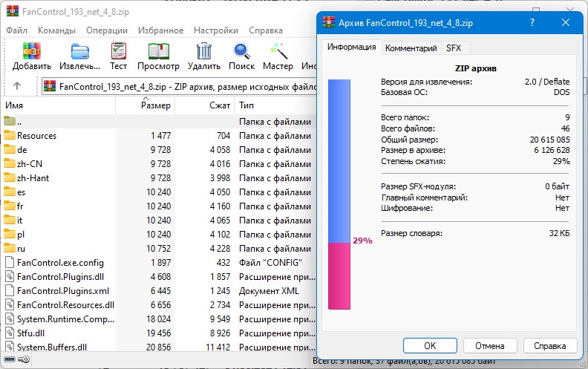The width and height of the screenshot is (588, 369).
Task: Click the '2.0 / Deflate' version value
Action: click(547, 82)
